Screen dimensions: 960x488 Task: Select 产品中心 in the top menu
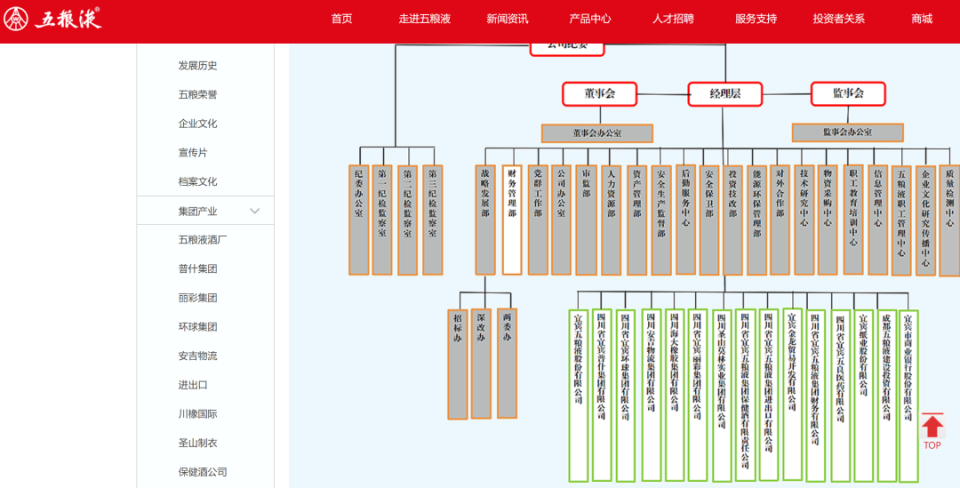pyautogui.click(x=590, y=19)
